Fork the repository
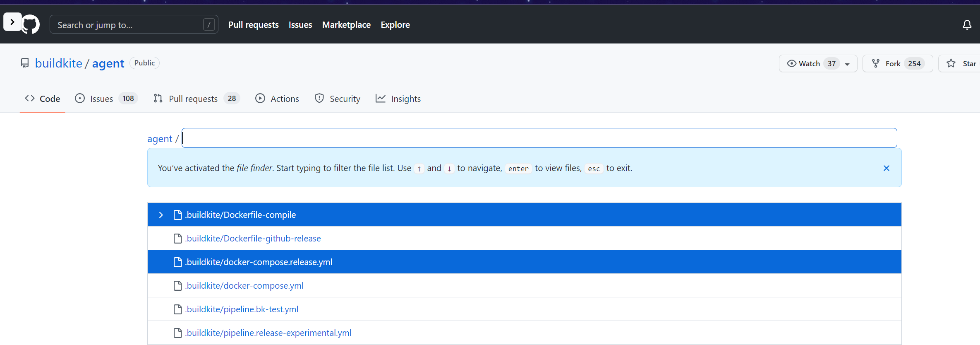This screenshot has height=345, width=980. tap(897, 63)
